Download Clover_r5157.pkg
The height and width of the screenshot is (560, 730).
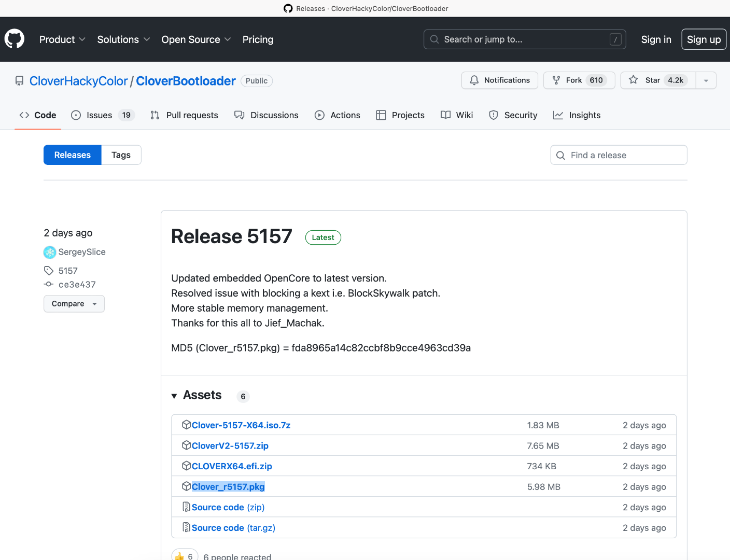pyautogui.click(x=228, y=486)
